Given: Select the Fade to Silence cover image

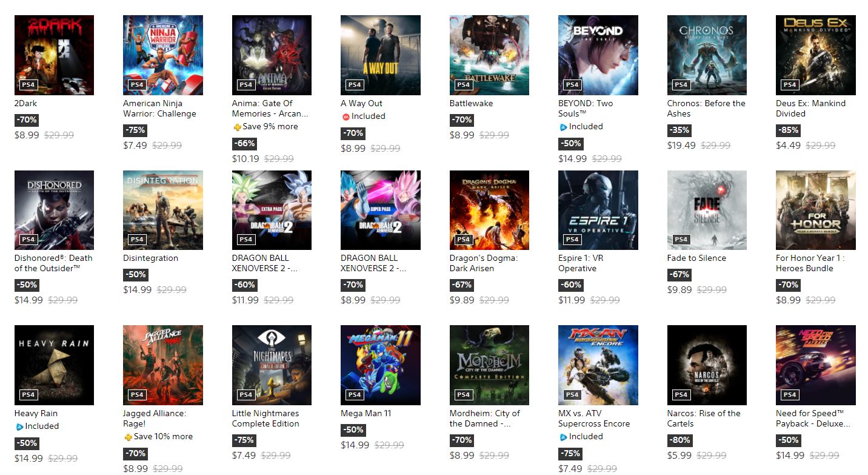Looking at the screenshot, I should (707, 210).
